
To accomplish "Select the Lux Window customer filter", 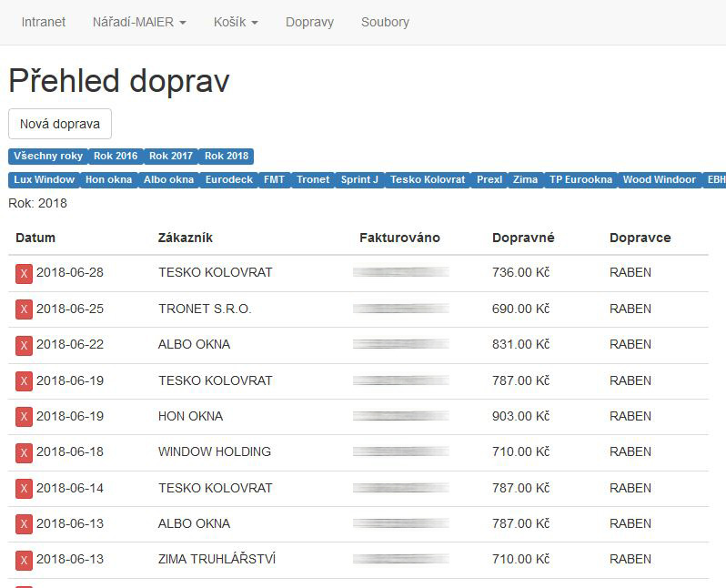I will 45,179.
